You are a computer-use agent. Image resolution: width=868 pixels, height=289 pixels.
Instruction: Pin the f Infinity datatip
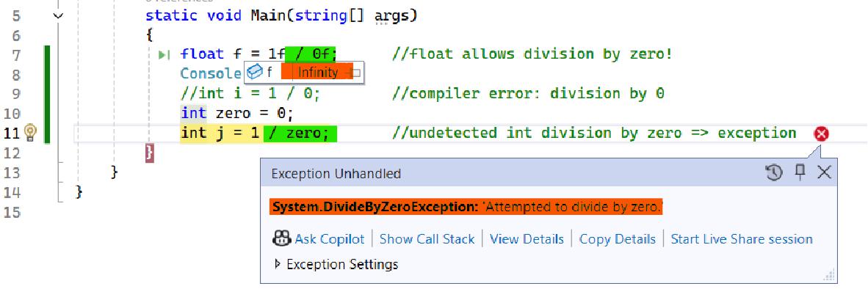357,73
